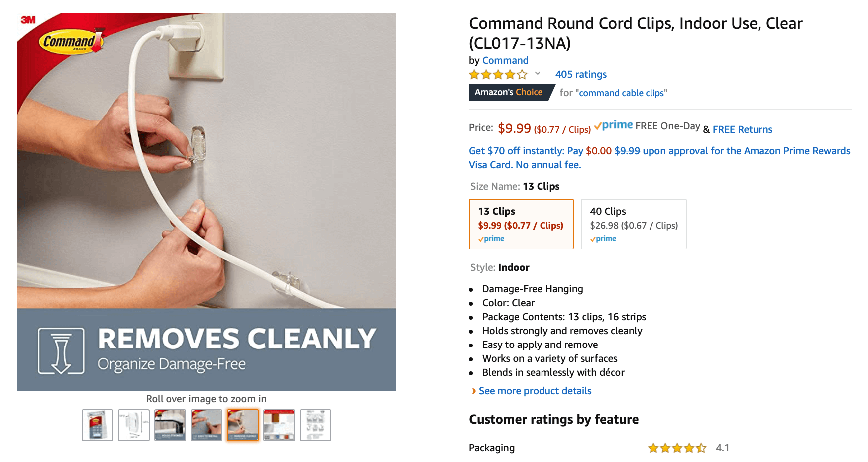Select the fourth product photo thumbnail
The height and width of the screenshot is (462, 868).
(x=207, y=425)
